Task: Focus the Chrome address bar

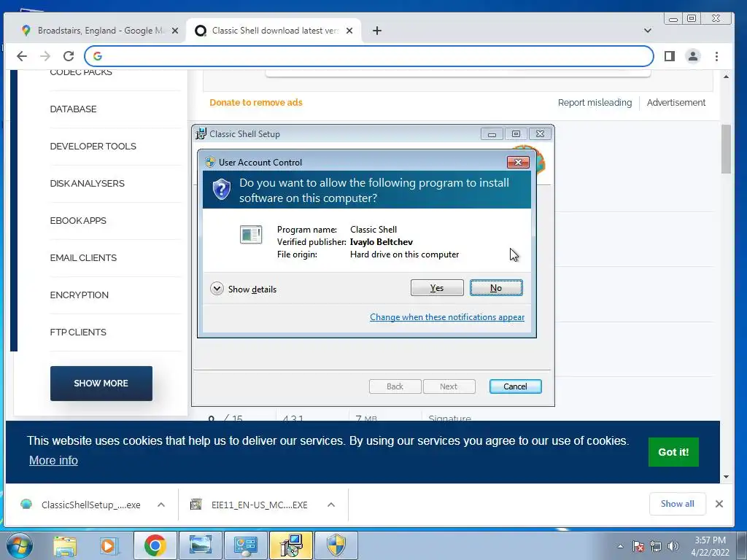Action: [x=368, y=56]
